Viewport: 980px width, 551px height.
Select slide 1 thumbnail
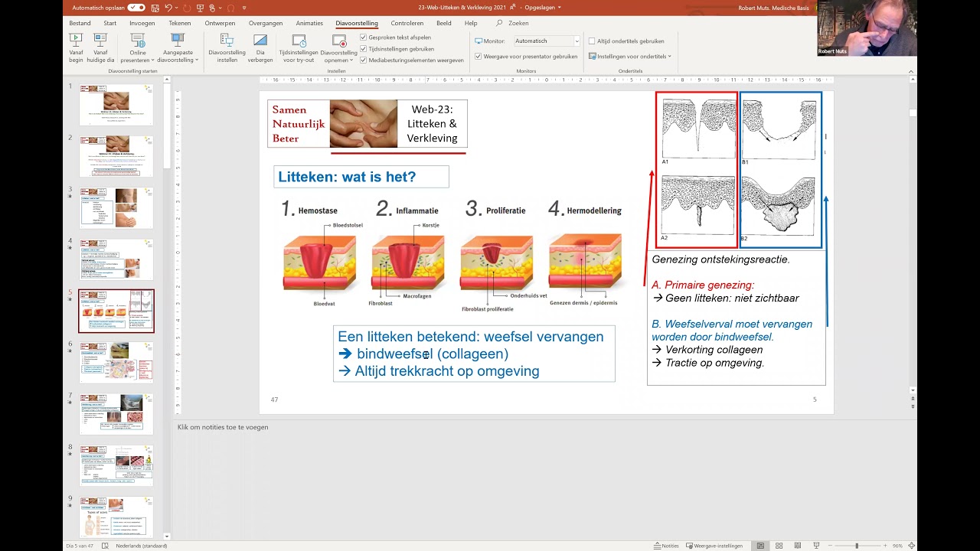pos(116,105)
